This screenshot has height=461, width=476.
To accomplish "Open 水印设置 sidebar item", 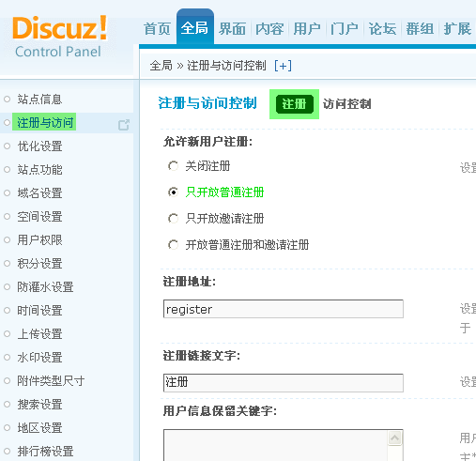I will [39, 358].
